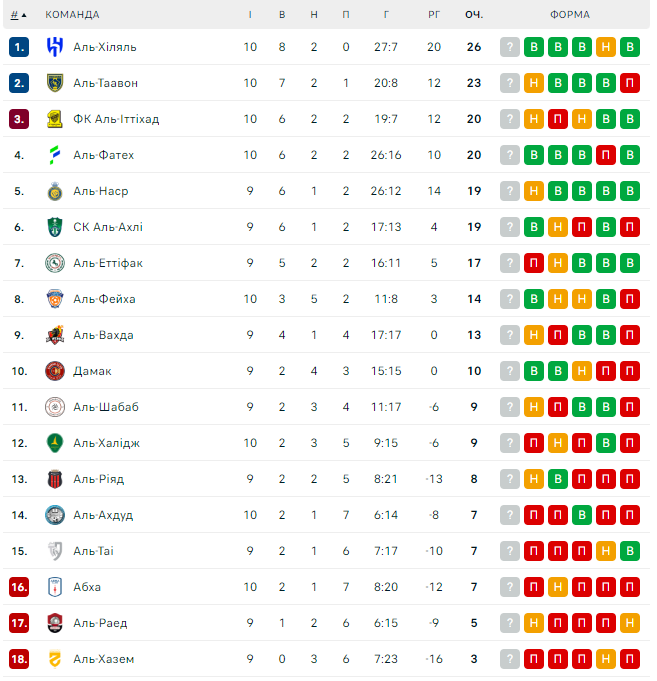Click the Аль-Таавон team crest

coord(55,83)
